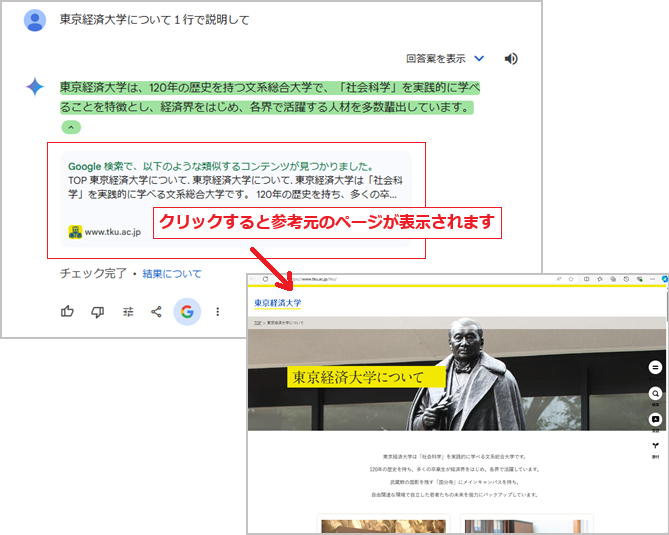Open the 回答案を表示 drafts dropdown
Screen dimensions: 669x535
click(x=445, y=59)
